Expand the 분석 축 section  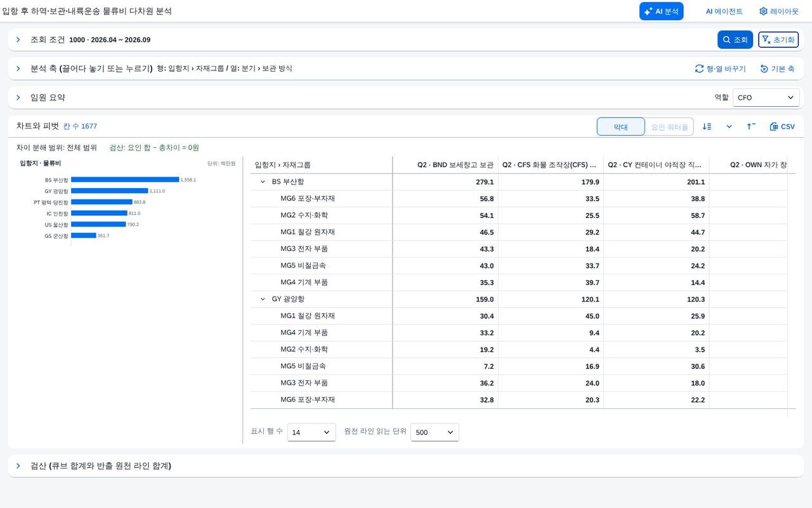(18, 69)
